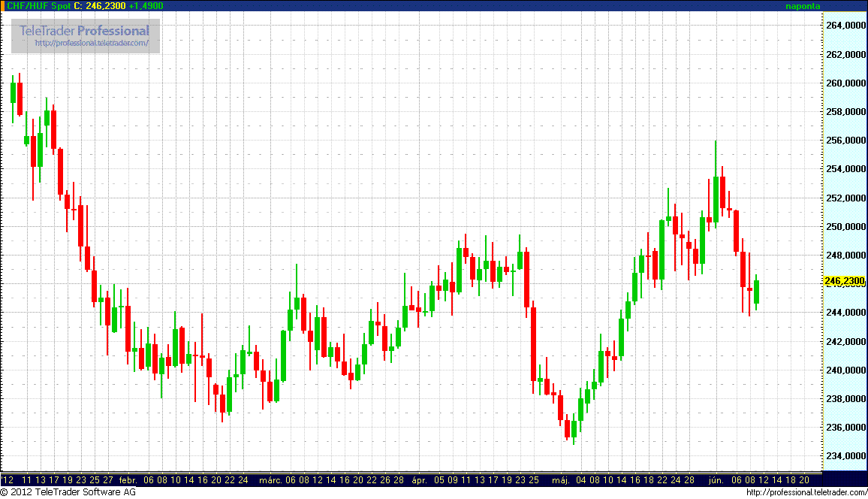Open the professional.teletrader.com link in the footer
868x499 pixels.
click(806, 492)
